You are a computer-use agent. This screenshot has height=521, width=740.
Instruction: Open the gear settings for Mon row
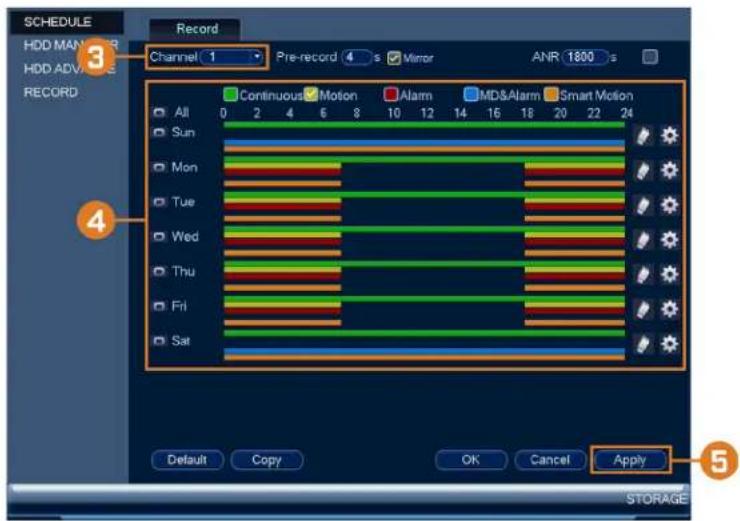click(669, 170)
